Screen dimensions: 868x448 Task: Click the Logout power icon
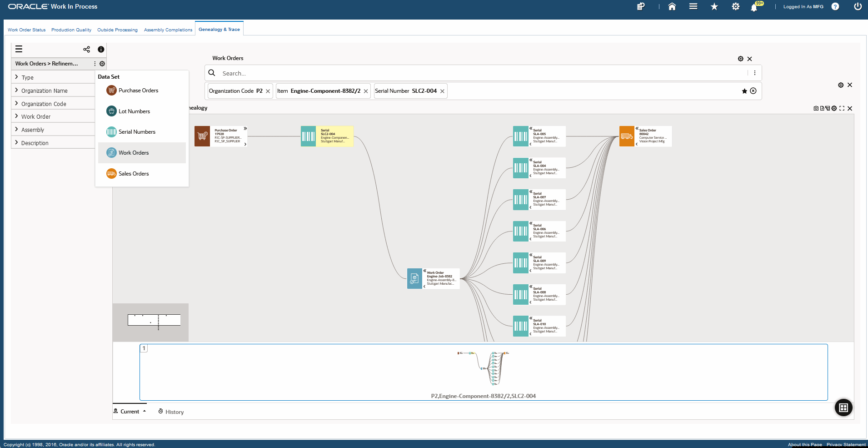[858, 6]
